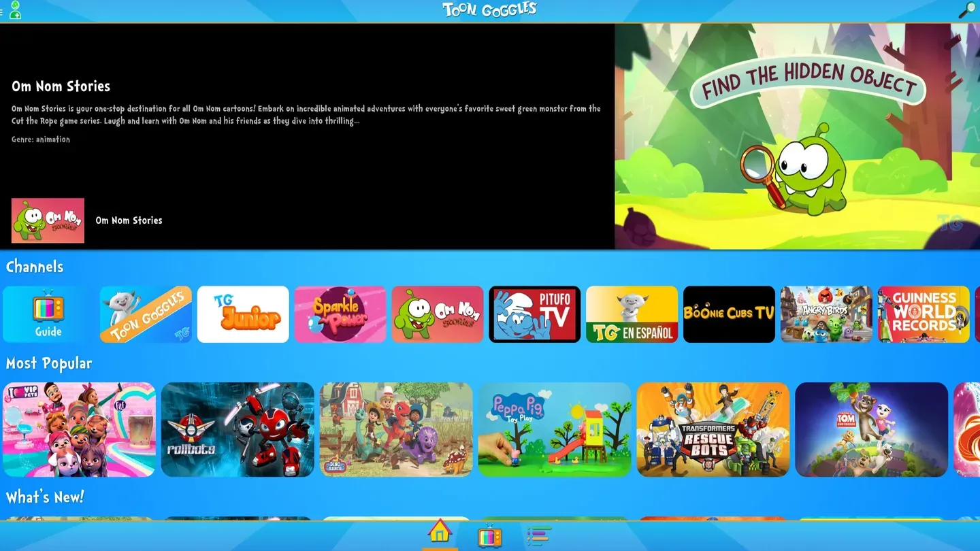Open the Om Nom Stories title link
Screen dimensions: 980x551
pyautogui.click(x=129, y=220)
